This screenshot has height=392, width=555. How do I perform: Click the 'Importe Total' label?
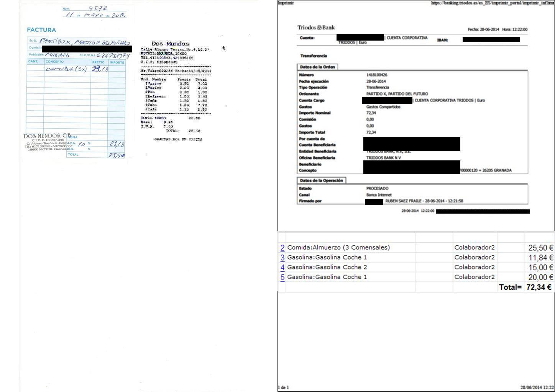pyautogui.click(x=312, y=132)
